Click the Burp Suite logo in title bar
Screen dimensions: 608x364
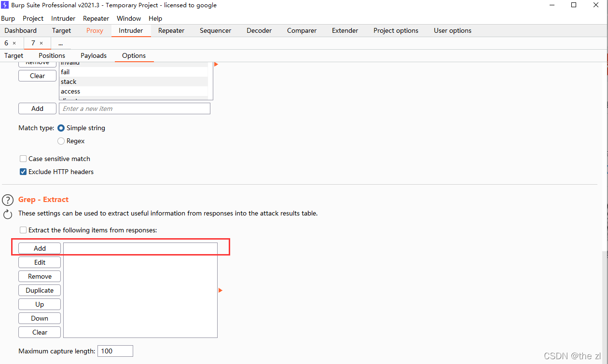[5, 5]
